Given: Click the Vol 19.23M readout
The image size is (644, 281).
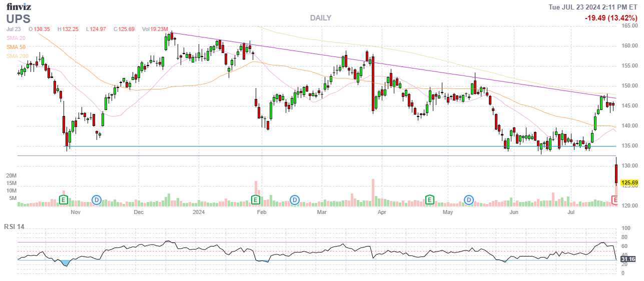Looking at the screenshot, I should click(155, 29).
